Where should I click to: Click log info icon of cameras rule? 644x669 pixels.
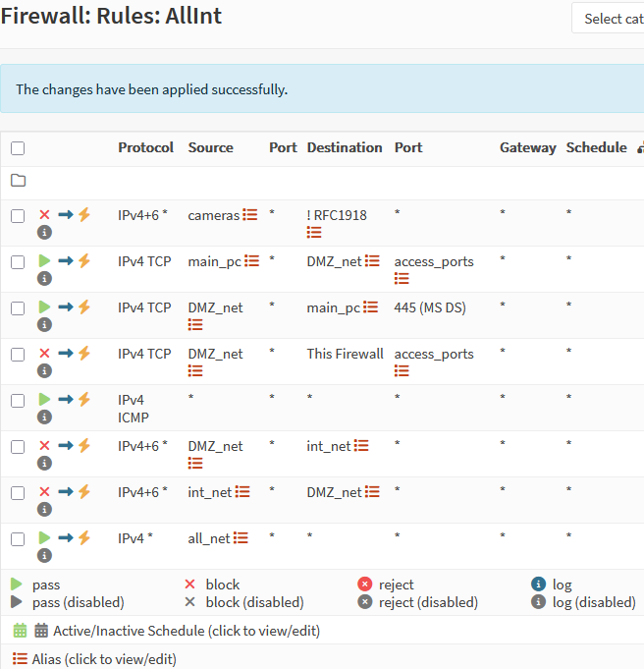coord(44,233)
